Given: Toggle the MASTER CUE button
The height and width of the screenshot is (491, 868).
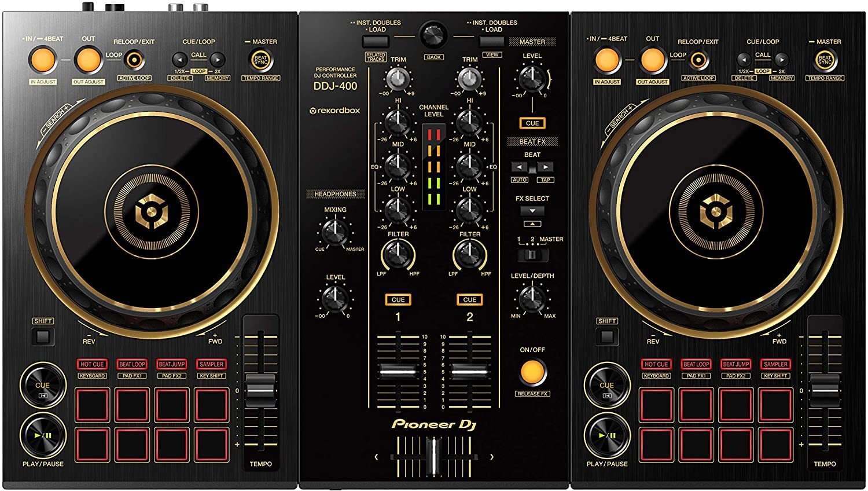Looking at the screenshot, I should [532, 123].
